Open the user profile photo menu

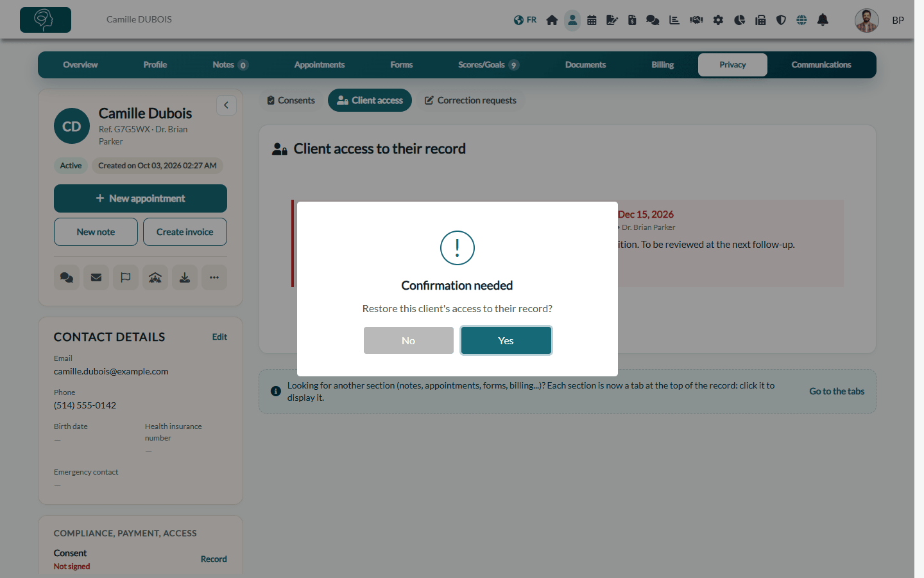click(x=867, y=21)
